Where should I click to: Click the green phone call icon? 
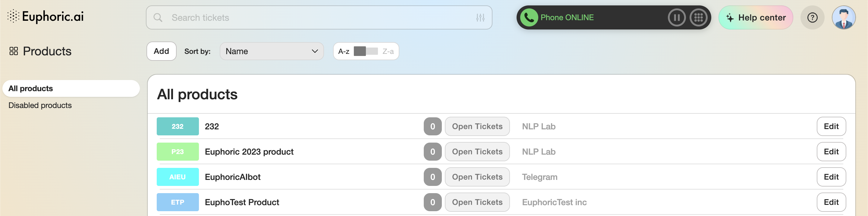pyautogui.click(x=529, y=17)
